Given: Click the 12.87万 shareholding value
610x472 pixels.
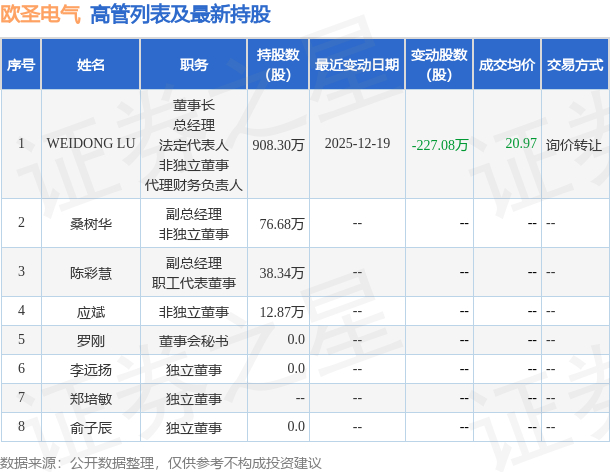Looking at the screenshot, I should 282,312.
